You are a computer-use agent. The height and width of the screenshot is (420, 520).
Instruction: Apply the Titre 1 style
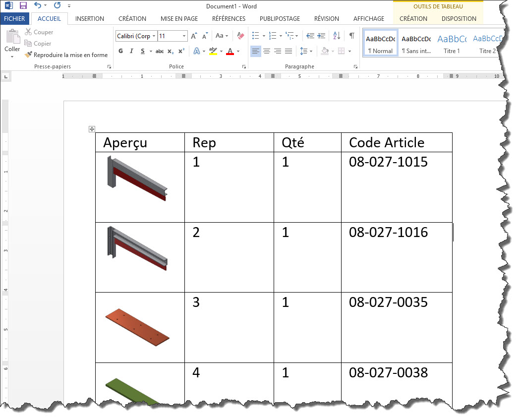click(x=452, y=43)
